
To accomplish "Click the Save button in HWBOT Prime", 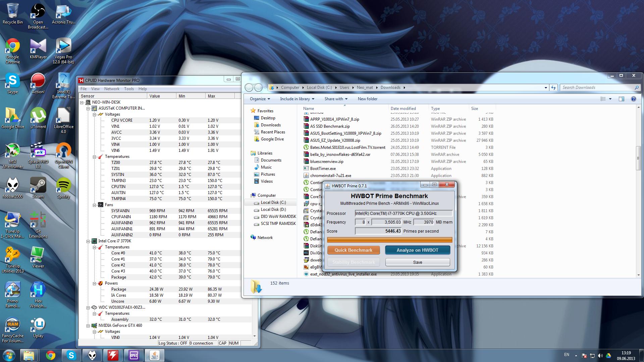I will tap(418, 262).
